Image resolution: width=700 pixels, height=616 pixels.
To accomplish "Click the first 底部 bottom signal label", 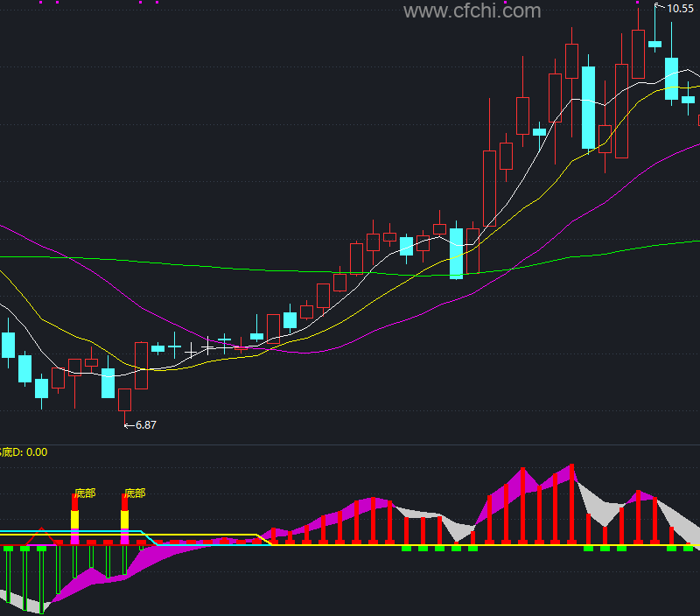I will [85, 493].
